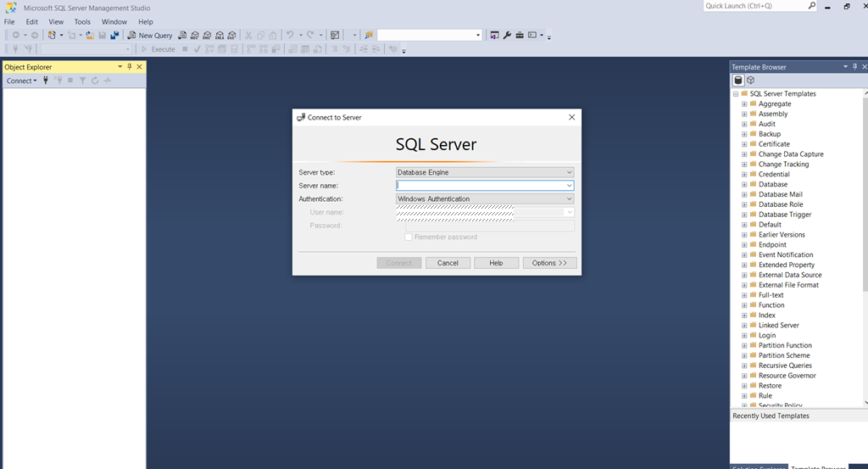Click the Connect button in dialog
Screen dimensions: 868x469
(x=399, y=263)
